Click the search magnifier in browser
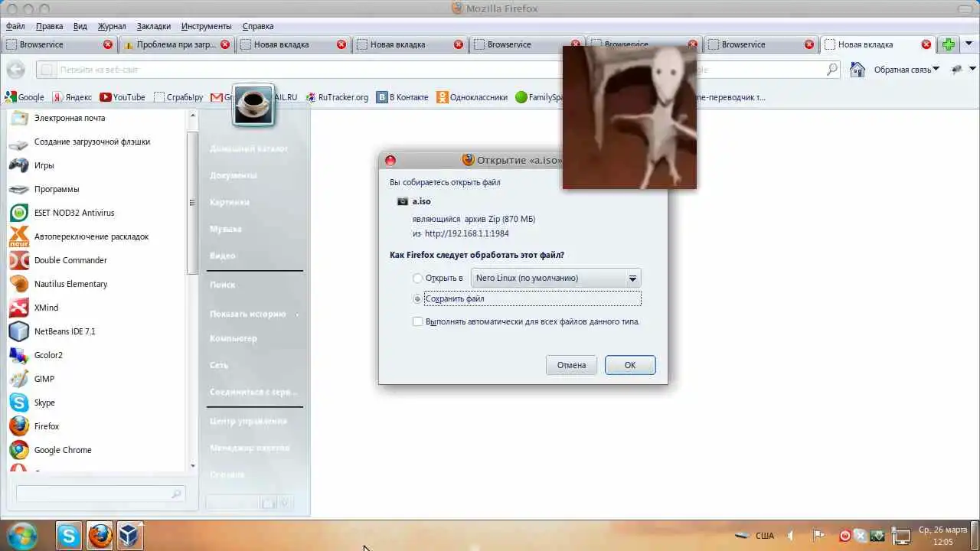The image size is (980, 551). coord(832,70)
